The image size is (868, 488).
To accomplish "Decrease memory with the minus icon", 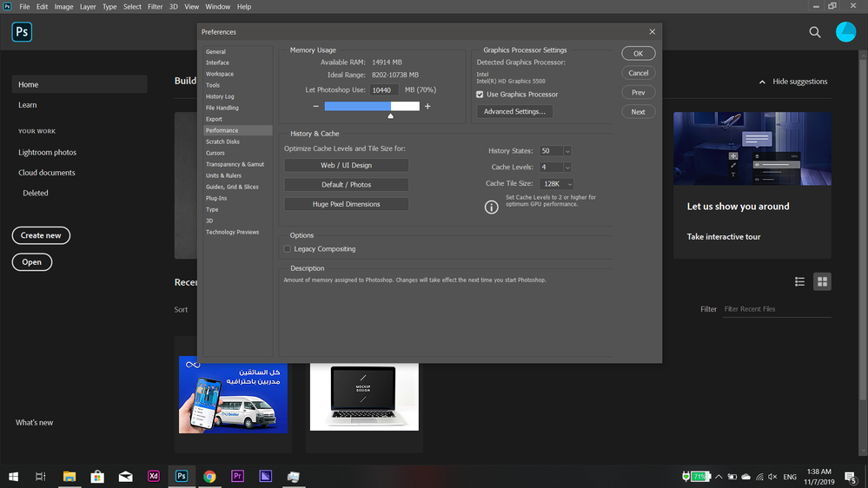I will click(315, 106).
